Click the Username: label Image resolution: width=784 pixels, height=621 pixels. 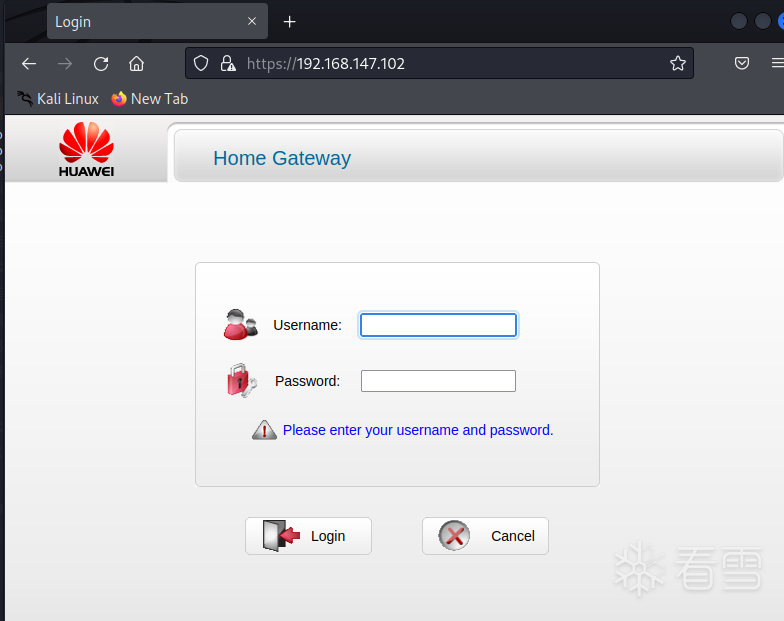pos(308,325)
